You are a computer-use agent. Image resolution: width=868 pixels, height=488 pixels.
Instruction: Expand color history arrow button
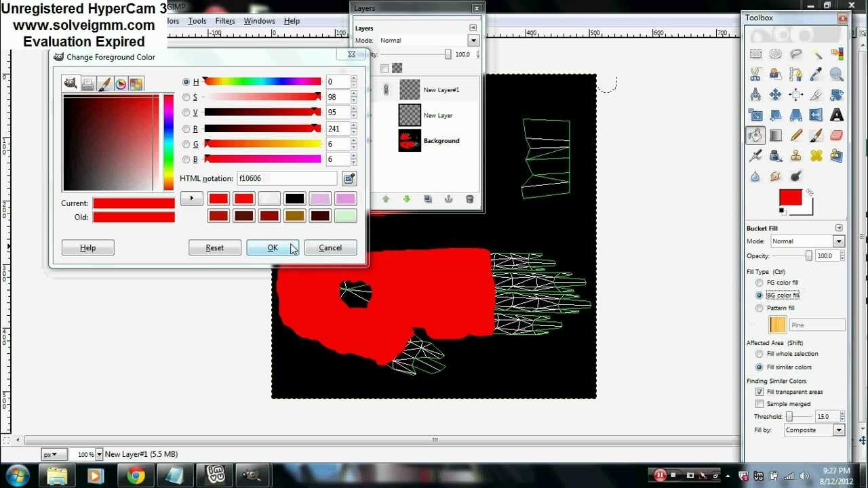point(191,199)
